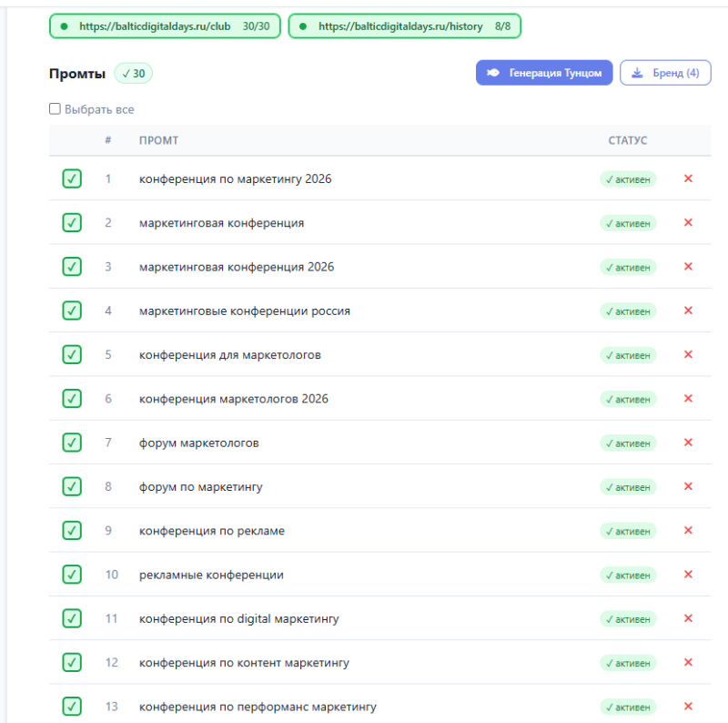
Task: Toggle checkbox for row 3
Action: click(72, 266)
